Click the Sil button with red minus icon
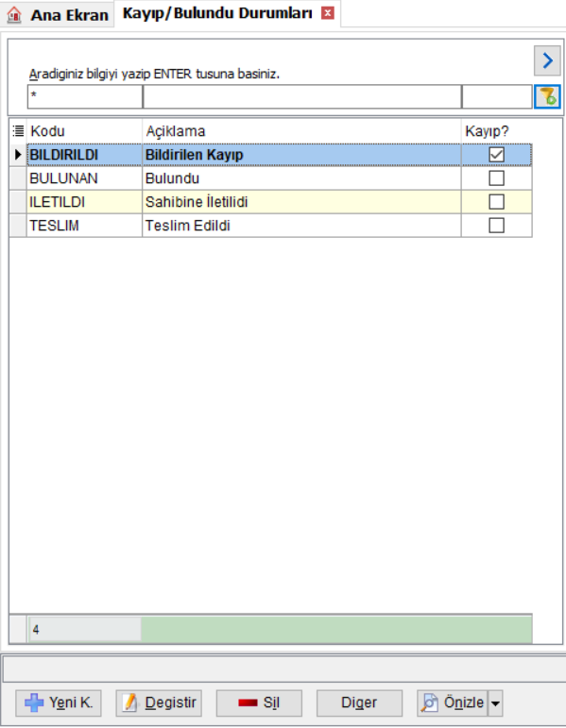Screen dimensions: 566x728 click(259, 703)
